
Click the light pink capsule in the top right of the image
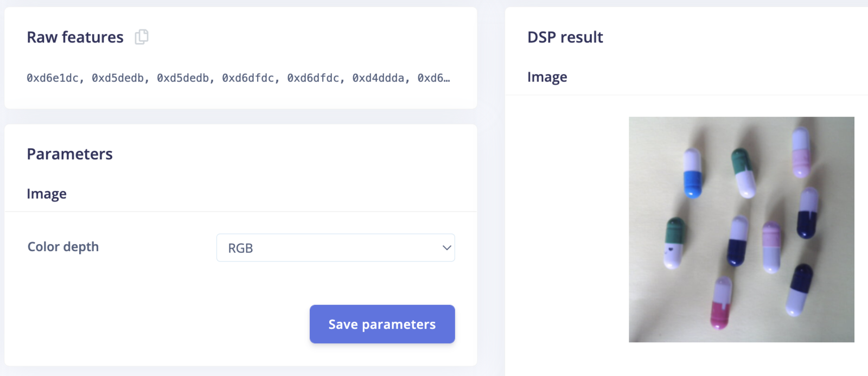pos(801,152)
